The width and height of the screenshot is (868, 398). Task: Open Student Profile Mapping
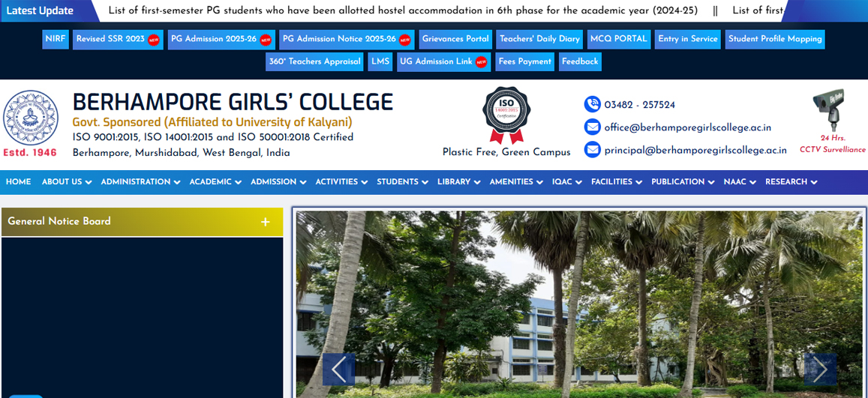tap(775, 39)
